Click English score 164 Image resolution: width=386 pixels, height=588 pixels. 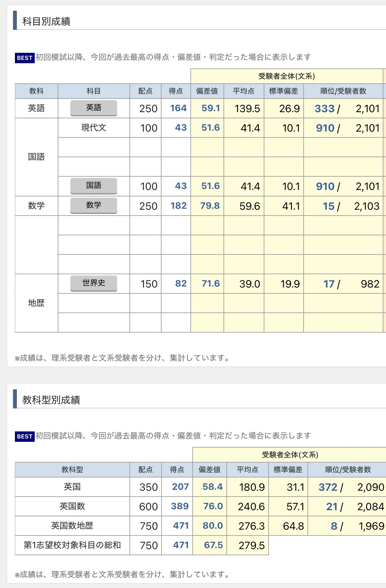click(x=178, y=108)
